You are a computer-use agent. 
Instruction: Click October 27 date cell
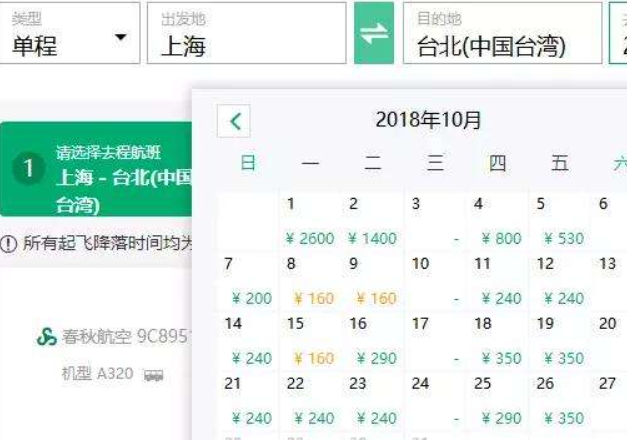click(x=610, y=402)
